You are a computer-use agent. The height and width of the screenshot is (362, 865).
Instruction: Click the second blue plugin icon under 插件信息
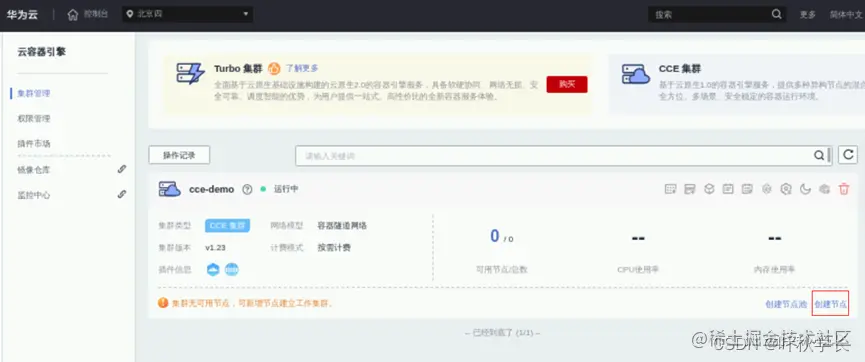232,269
